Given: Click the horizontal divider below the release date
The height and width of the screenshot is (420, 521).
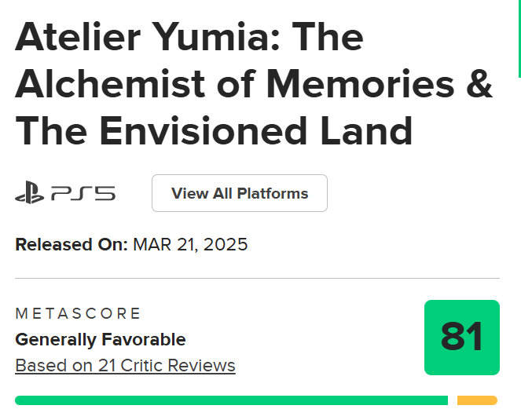Looking at the screenshot, I should pos(257,278).
